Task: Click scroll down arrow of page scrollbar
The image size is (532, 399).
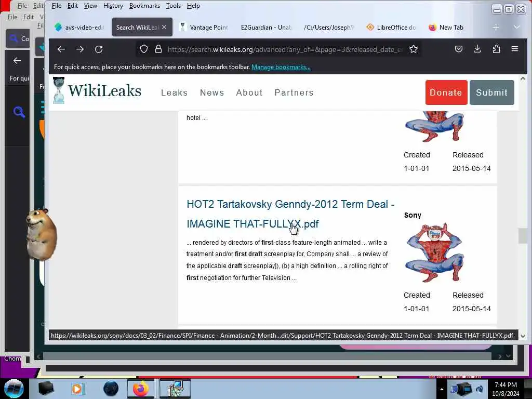Action: [523, 336]
